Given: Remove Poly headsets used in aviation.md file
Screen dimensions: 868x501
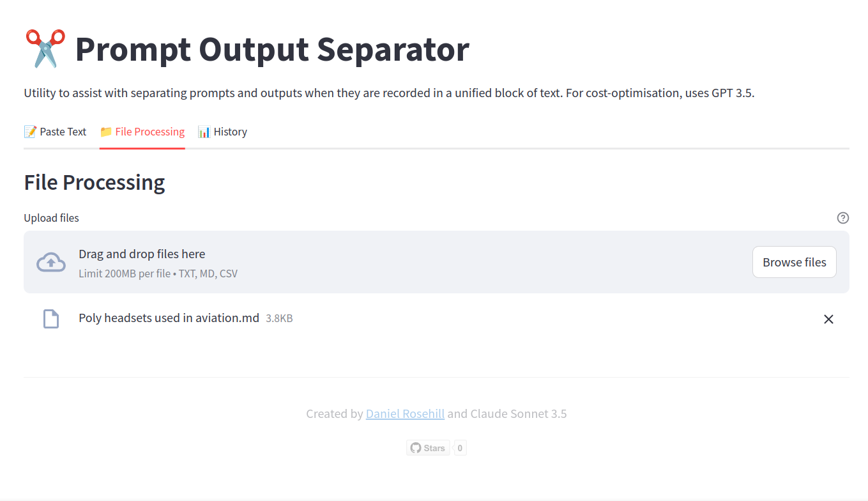Looking at the screenshot, I should click(x=828, y=319).
